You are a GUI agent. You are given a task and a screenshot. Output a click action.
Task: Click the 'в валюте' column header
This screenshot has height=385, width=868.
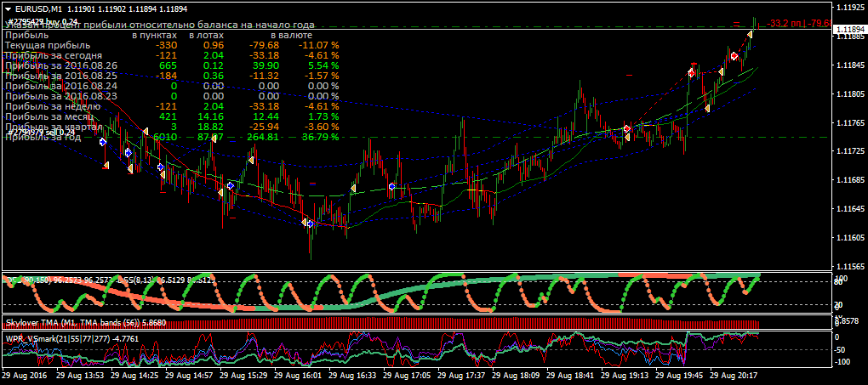(291, 35)
